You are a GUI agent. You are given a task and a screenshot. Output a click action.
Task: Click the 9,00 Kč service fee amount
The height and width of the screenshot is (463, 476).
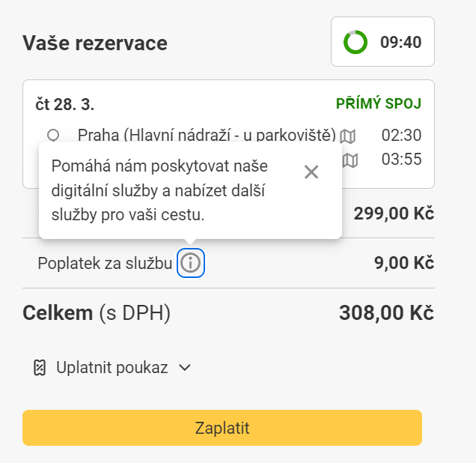tap(403, 263)
